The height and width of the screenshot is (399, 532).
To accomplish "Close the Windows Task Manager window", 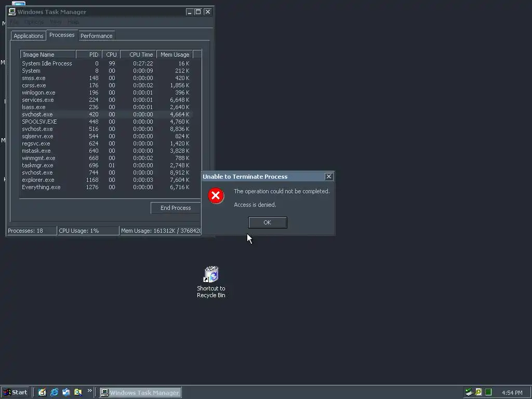I will coord(208,12).
